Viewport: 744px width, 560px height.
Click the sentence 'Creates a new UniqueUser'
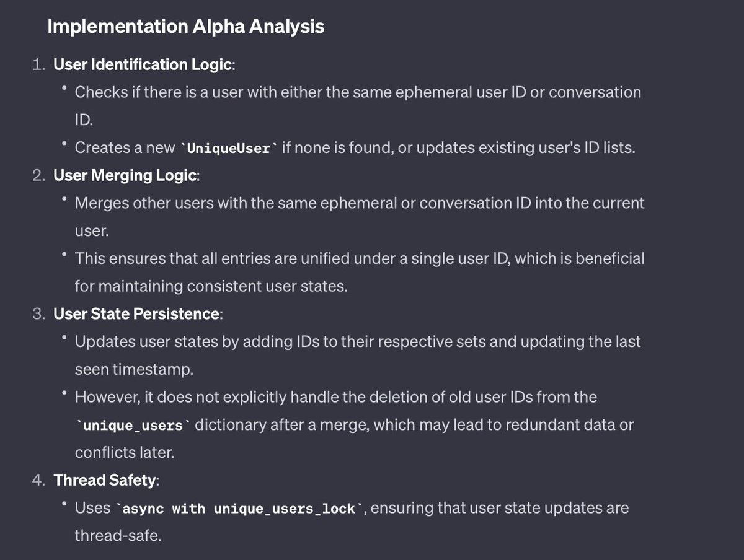tap(355, 149)
